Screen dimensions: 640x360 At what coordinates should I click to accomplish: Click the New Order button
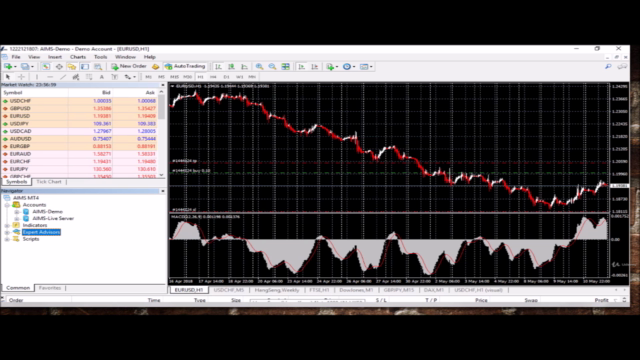pos(129,67)
